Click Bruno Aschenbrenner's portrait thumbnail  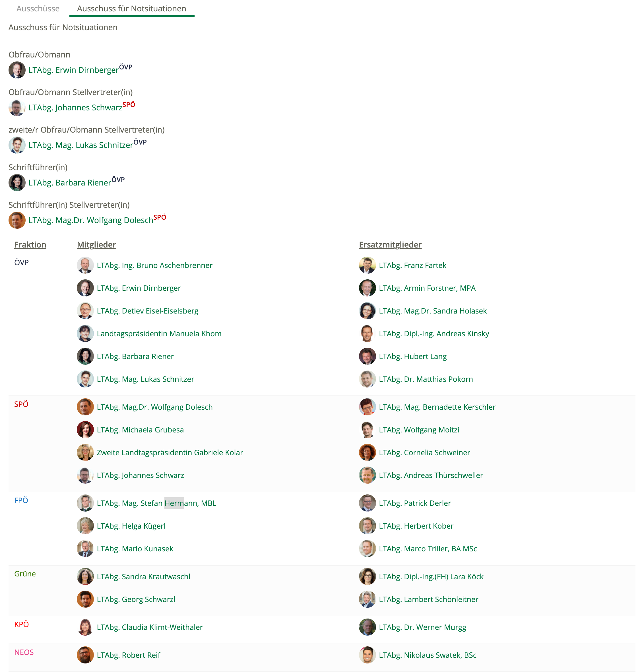click(x=85, y=265)
